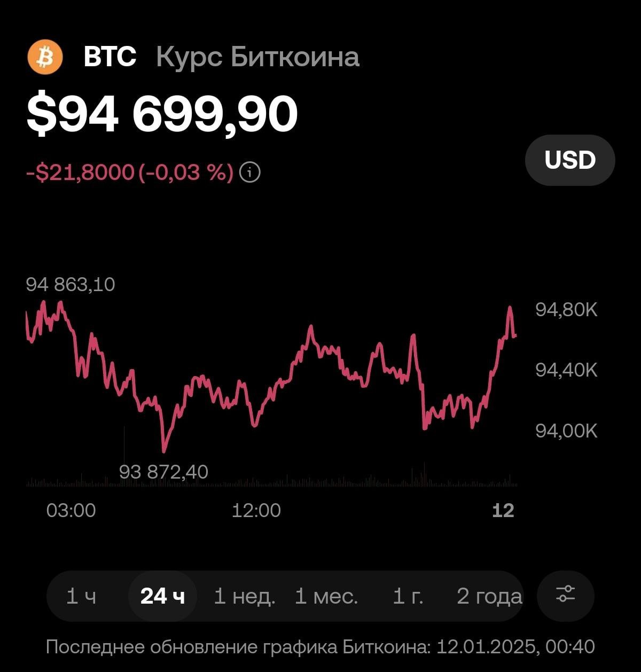
Task: Click the Курс Биткоина heading
Action: tap(257, 57)
